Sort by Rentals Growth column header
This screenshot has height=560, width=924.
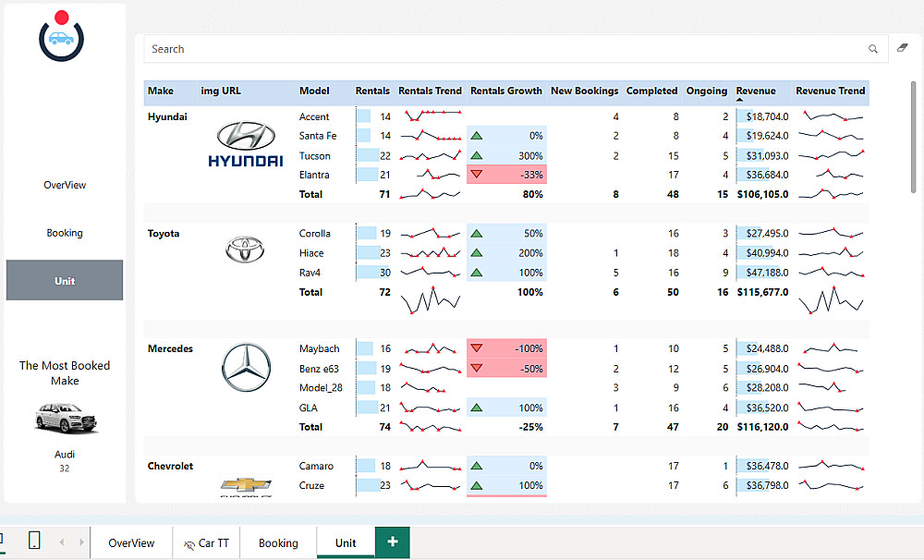click(505, 91)
